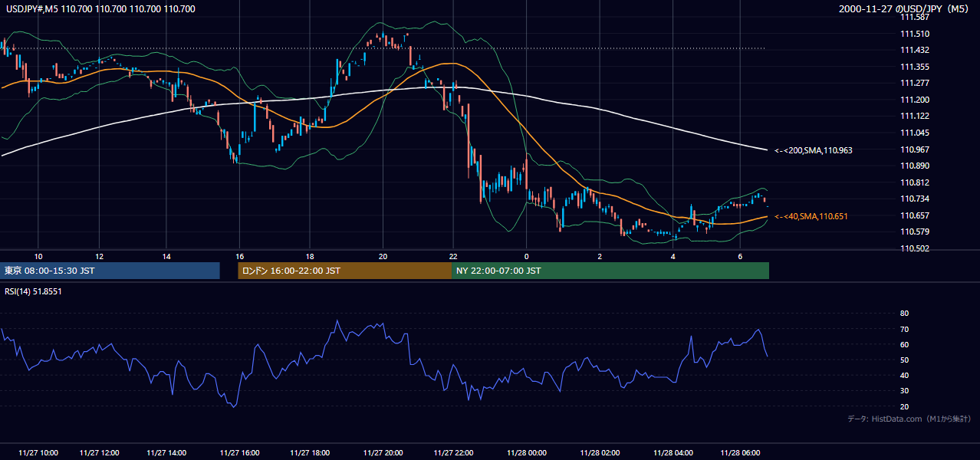Click the 110.812 price axis label

tap(914, 182)
